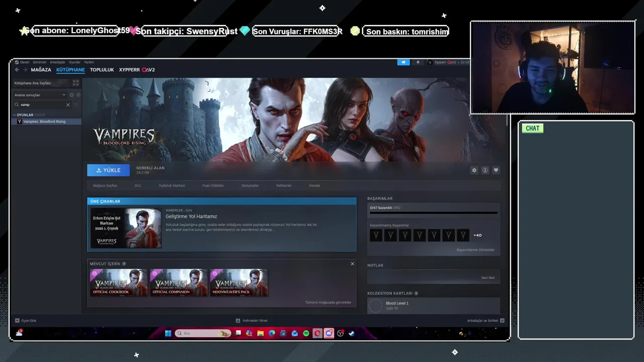This screenshot has width=644, height=362.
Task: Open the weather widget on taskbar
Action: (19, 333)
